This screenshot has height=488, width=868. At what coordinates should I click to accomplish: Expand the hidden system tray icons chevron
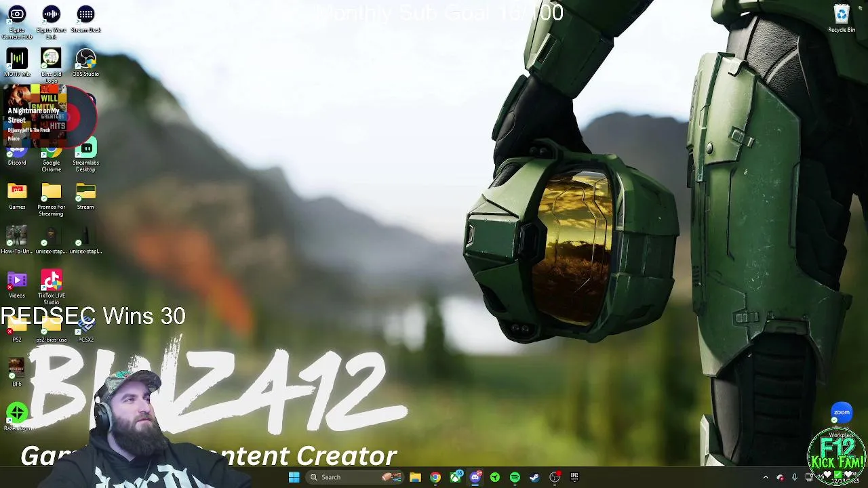click(x=766, y=477)
